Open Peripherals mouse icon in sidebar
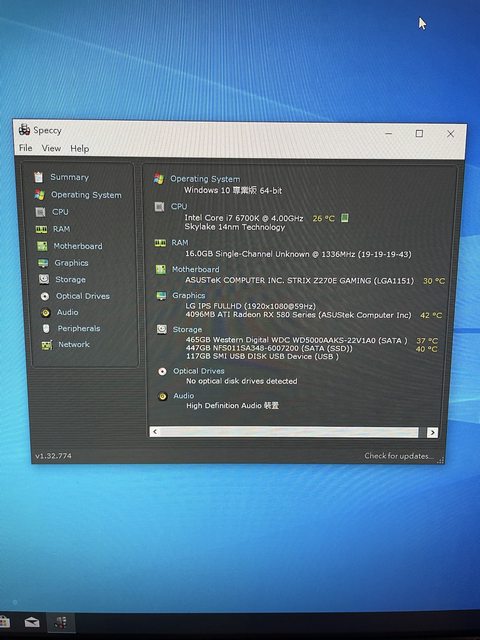Image resolution: width=480 pixels, height=640 pixels. [46, 329]
